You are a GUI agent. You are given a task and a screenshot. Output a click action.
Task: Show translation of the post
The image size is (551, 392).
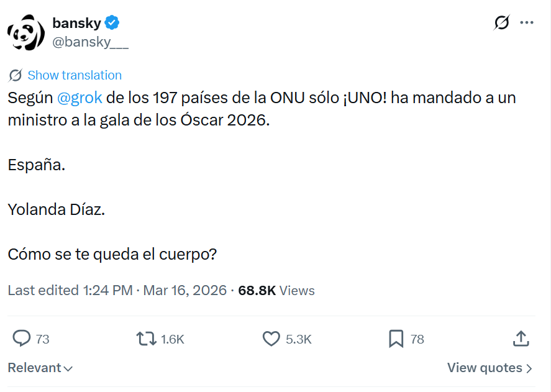coord(75,76)
